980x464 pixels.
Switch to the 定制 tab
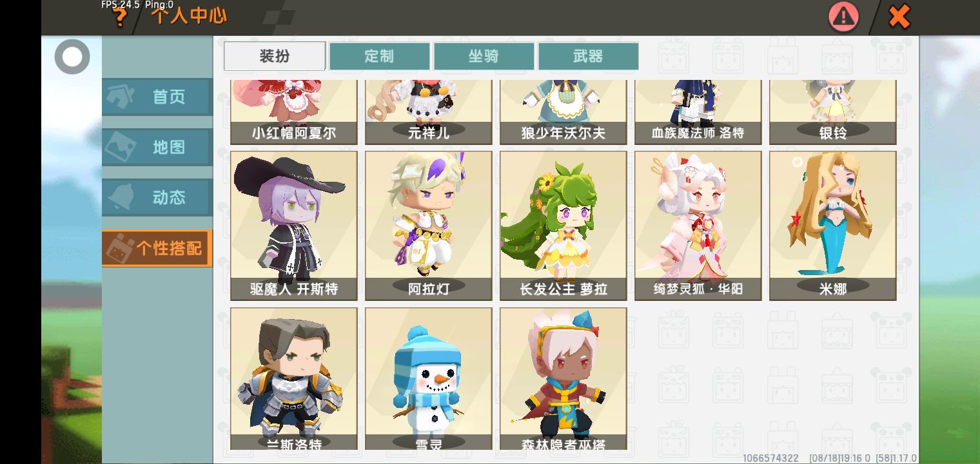(x=379, y=56)
